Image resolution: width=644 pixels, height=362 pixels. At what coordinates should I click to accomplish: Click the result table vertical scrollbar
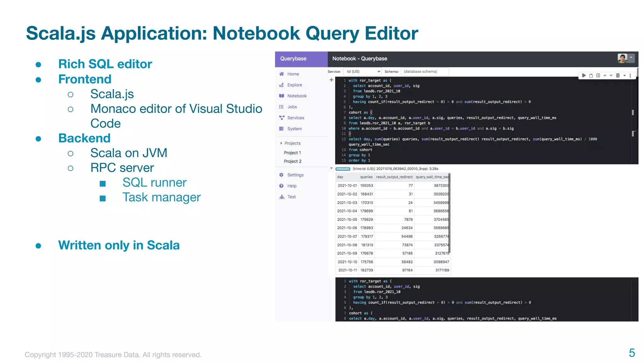[449, 213]
